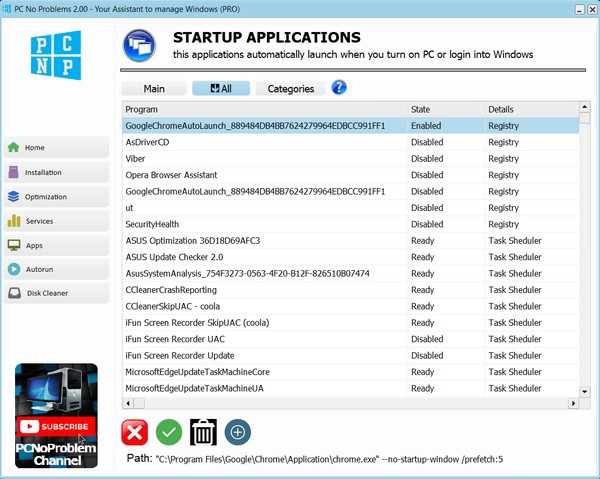
Task: Select the ut row
Action: (351, 208)
